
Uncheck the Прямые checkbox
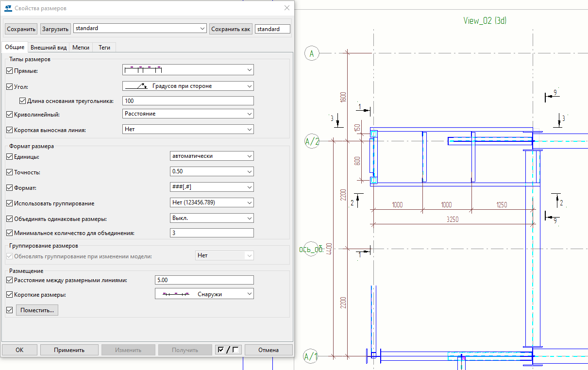coord(10,71)
